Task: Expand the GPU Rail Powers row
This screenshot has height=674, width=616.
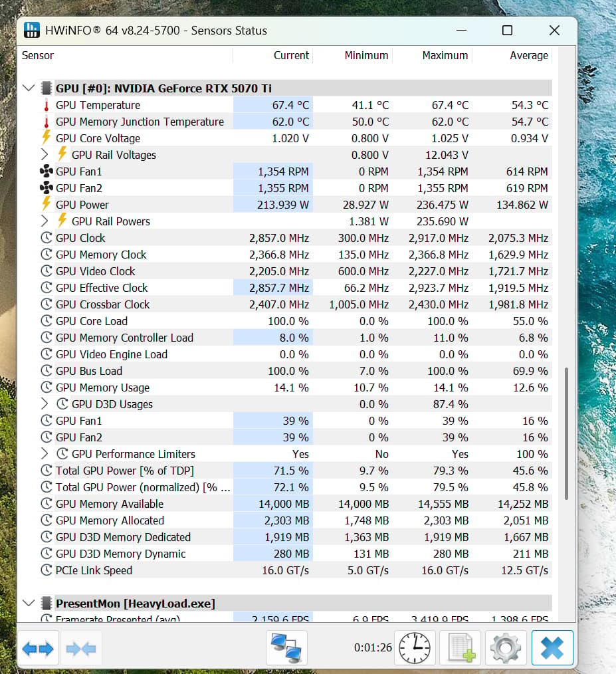Action: click(45, 221)
